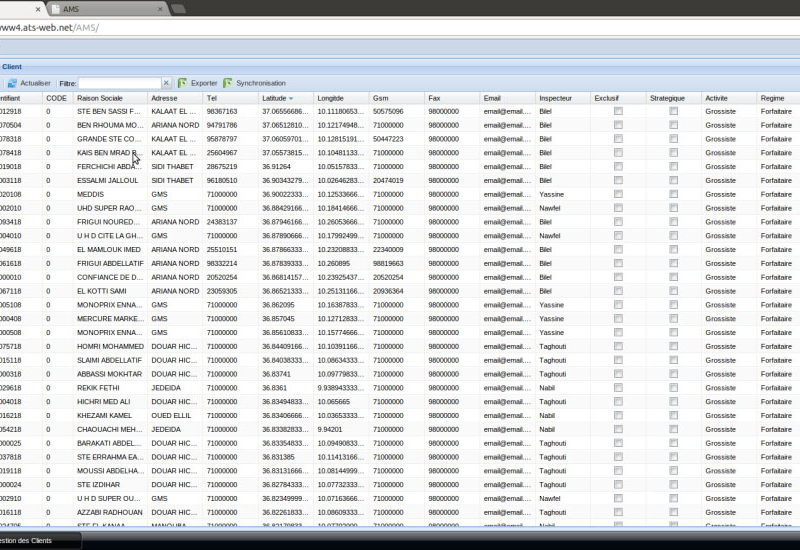Open a new browser tab
Screen dimensions: 800x550
pos(179,8)
